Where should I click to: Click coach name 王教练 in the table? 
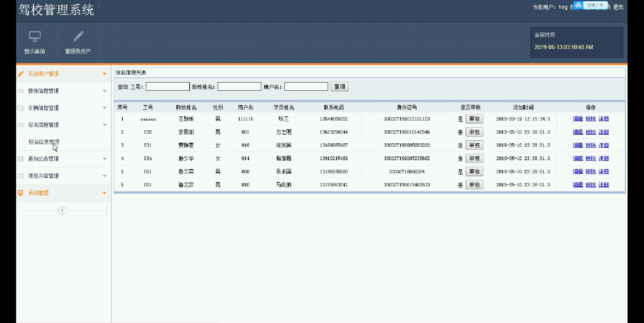[x=186, y=119]
